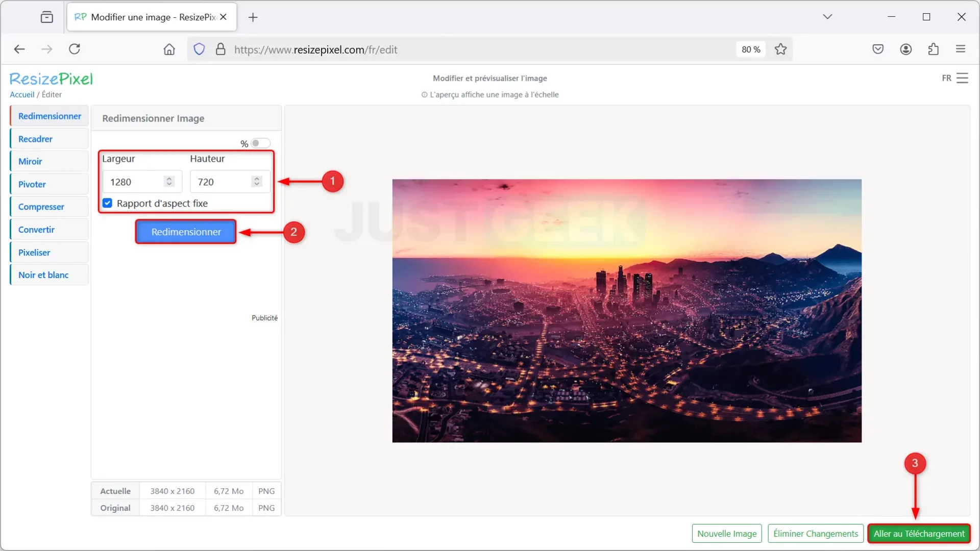Screen dimensions: 980x551
Task: Click the Éliminer Changements button
Action: 816,534
